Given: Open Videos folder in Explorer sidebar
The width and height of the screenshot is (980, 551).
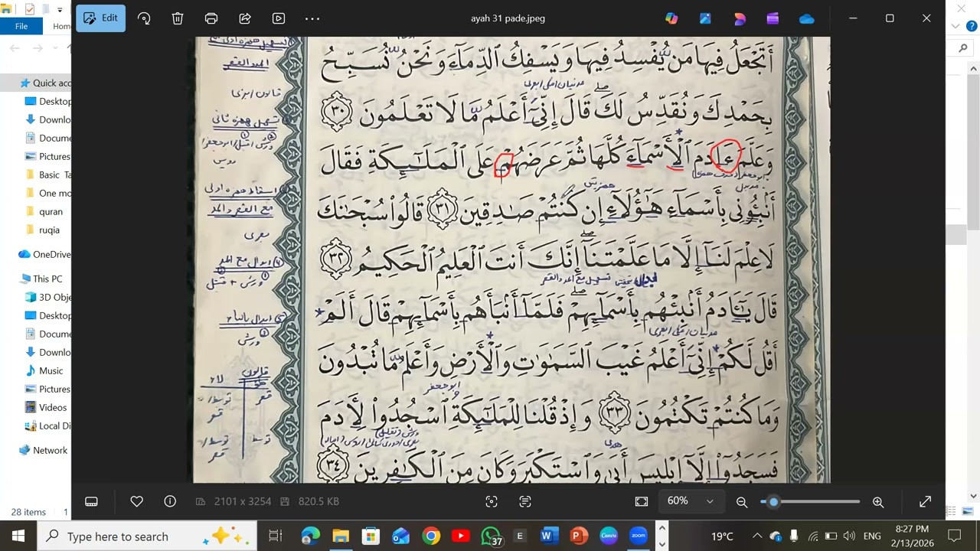Looking at the screenshot, I should pos(53,407).
